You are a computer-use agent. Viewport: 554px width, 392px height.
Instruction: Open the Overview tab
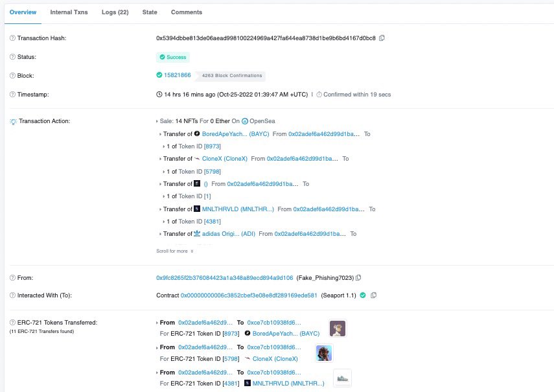click(23, 12)
